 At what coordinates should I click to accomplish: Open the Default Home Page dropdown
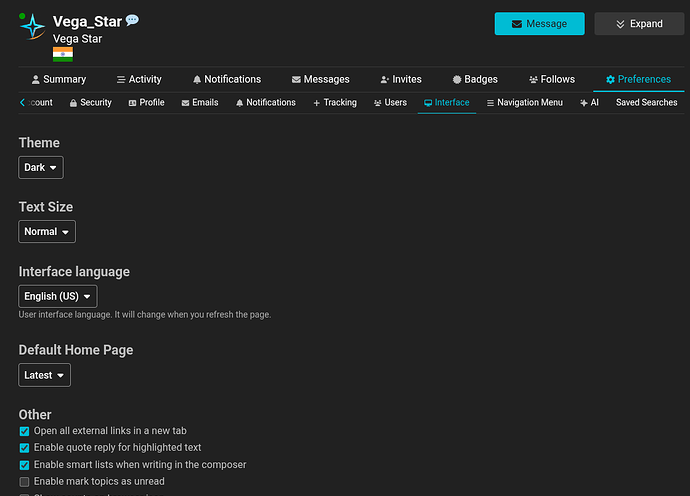45,375
